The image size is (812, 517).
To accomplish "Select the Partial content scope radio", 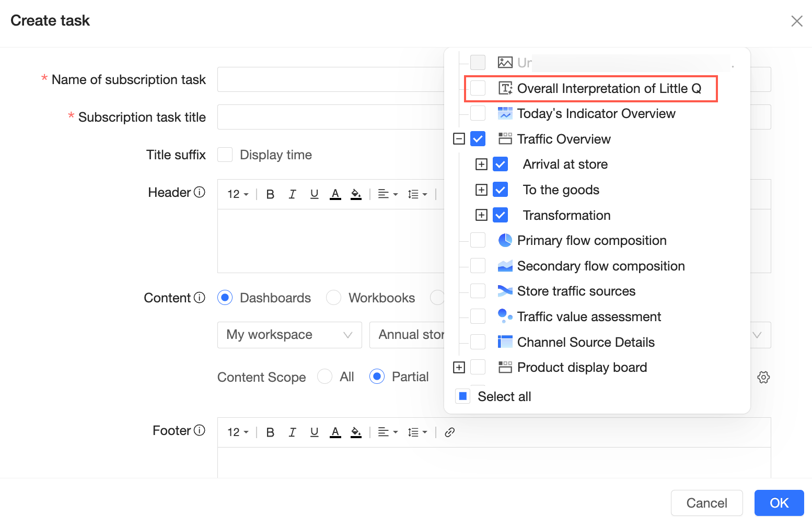I will click(x=377, y=377).
